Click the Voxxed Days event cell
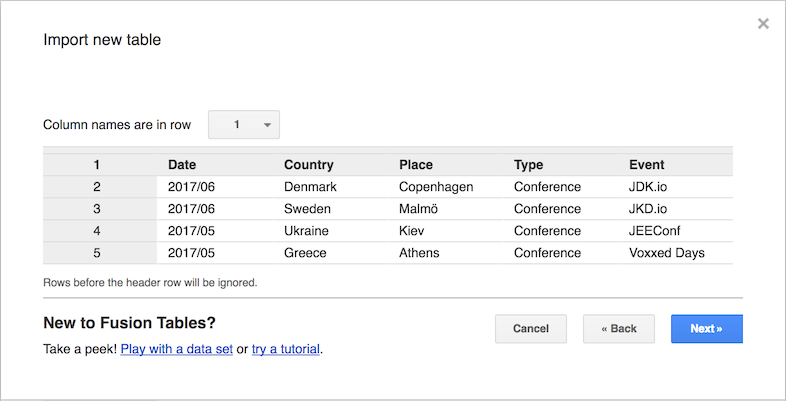 [667, 253]
